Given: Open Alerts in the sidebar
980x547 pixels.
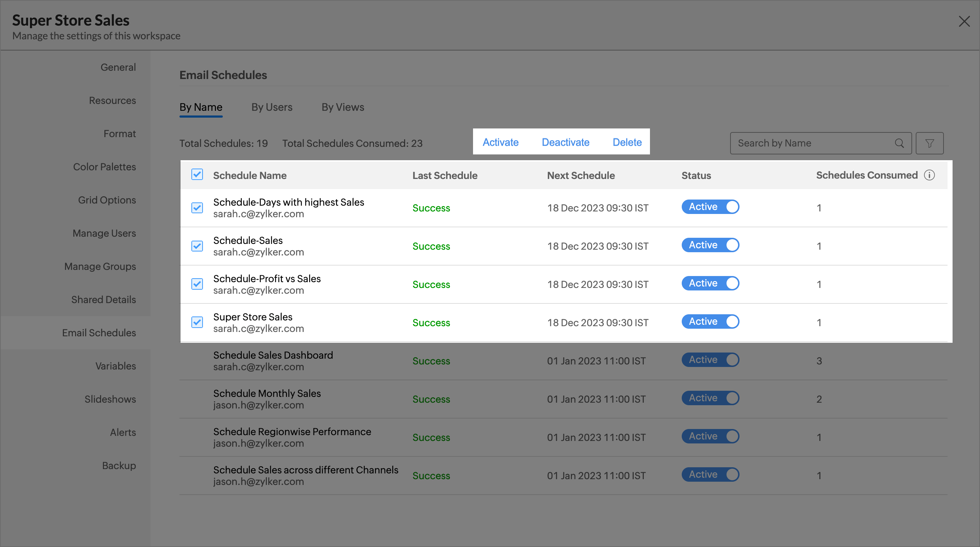Looking at the screenshot, I should click(123, 432).
